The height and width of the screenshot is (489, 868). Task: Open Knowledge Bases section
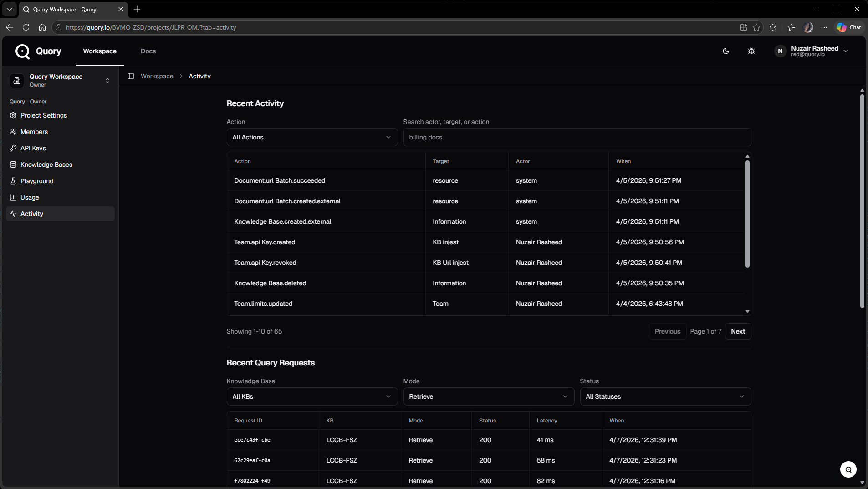coord(60,165)
